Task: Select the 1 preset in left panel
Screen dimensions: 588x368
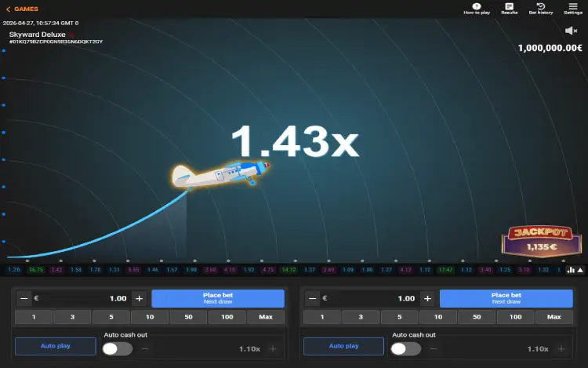Action: tap(34, 317)
